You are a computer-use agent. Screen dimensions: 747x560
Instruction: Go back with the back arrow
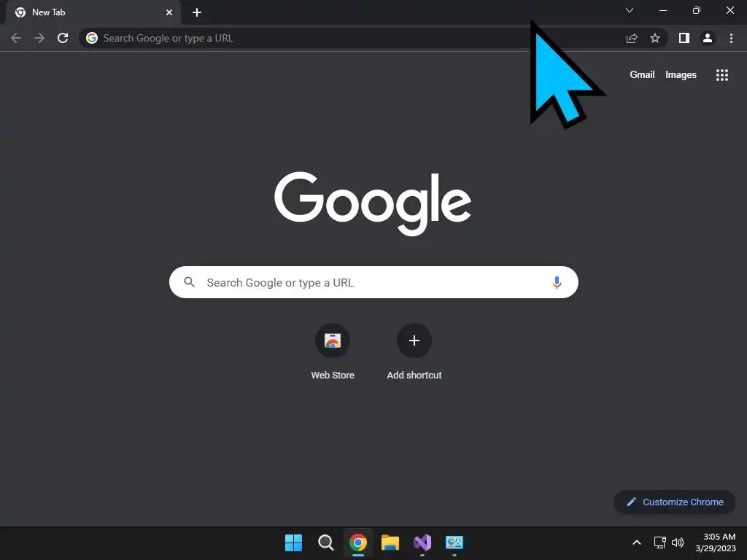pos(16,38)
